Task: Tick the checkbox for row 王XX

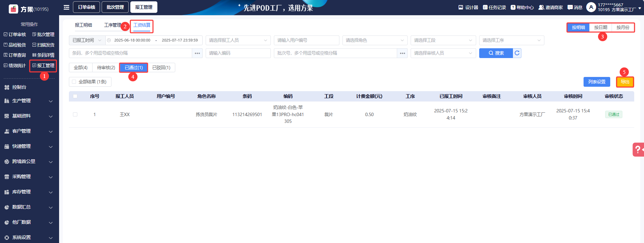Action: [x=75, y=114]
